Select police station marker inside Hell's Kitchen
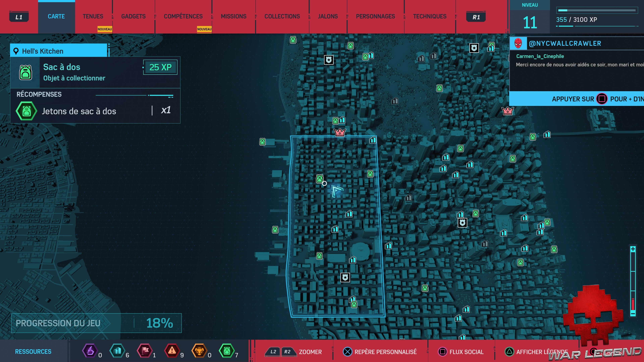 [x=345, y=277]
